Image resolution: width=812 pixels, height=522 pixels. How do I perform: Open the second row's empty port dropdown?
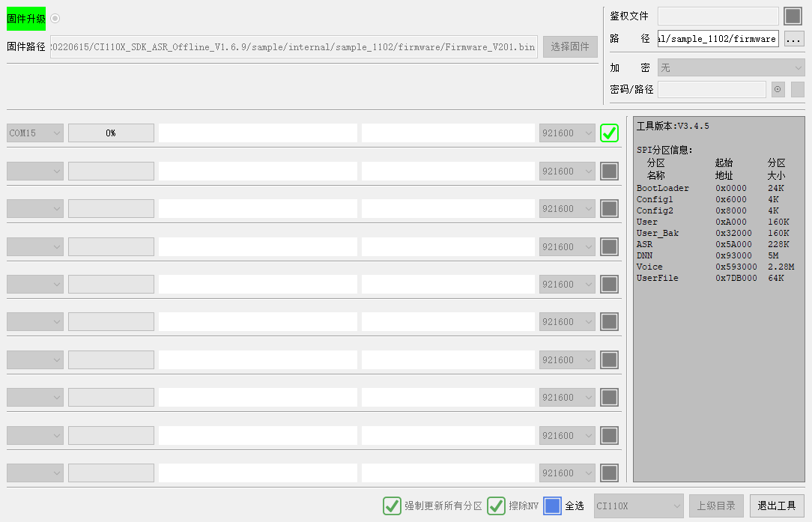(x=35, y=172)
